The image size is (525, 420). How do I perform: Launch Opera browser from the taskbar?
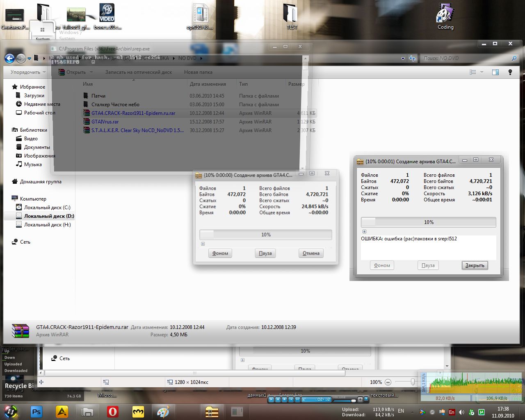click(x=113, y=411)
